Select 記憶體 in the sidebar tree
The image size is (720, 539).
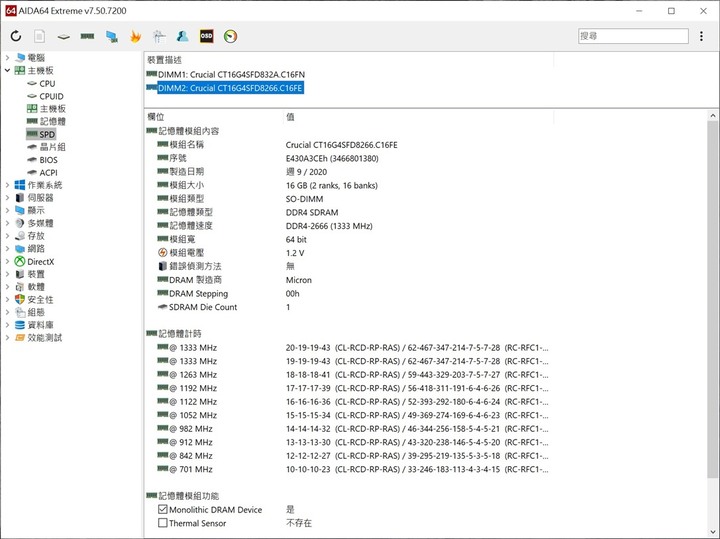pyautogui.click(x=52, y=121)
